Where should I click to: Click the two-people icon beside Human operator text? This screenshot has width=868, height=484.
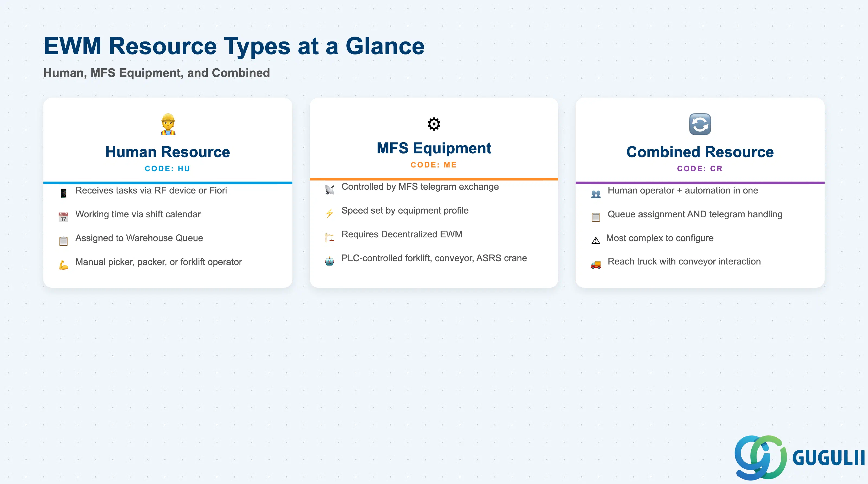pos(596,194)
